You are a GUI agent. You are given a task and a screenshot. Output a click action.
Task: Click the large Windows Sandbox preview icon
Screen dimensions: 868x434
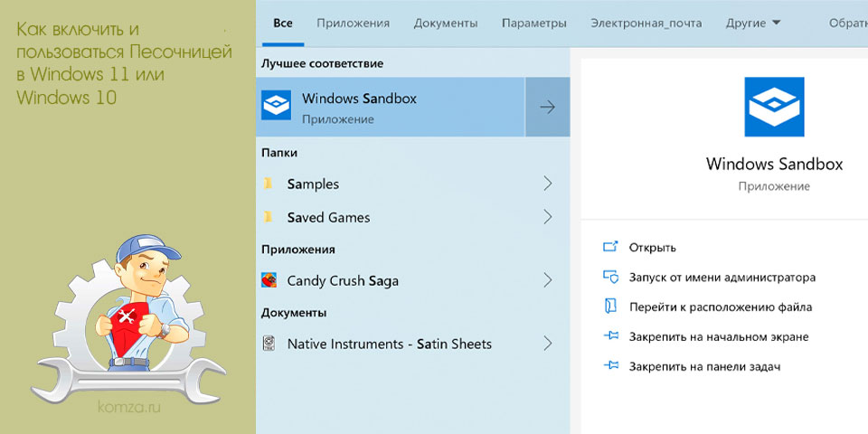[x=774, y=107]
